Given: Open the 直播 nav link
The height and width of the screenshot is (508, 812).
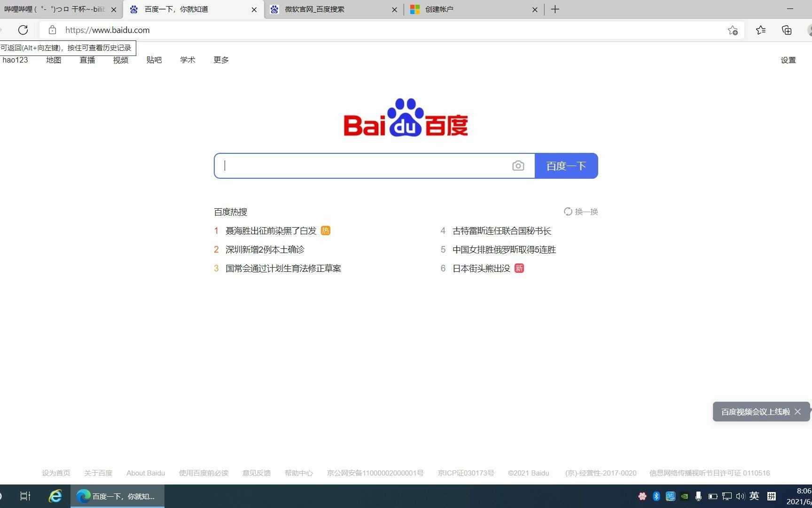Looking at the screenshot, I should pos(87,60).
